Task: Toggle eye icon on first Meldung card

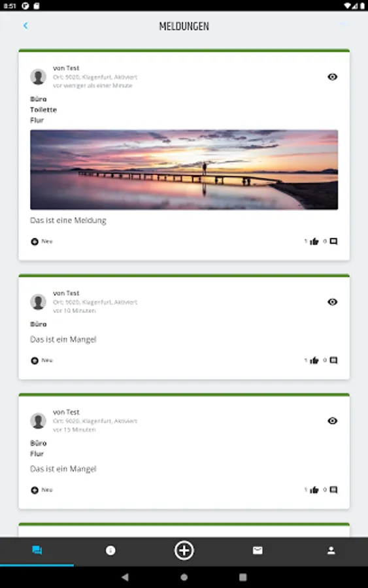Action: [x=332, y=77]
